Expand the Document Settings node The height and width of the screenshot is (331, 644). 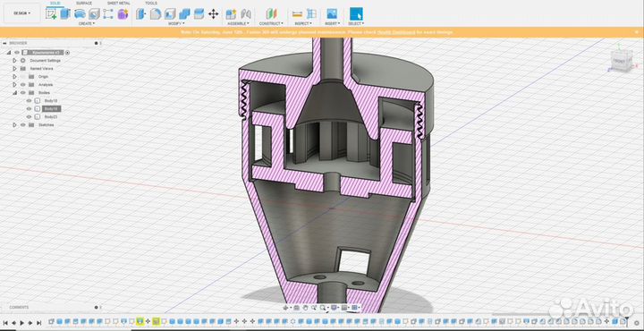pyautogui.click(x=15, y=60)
